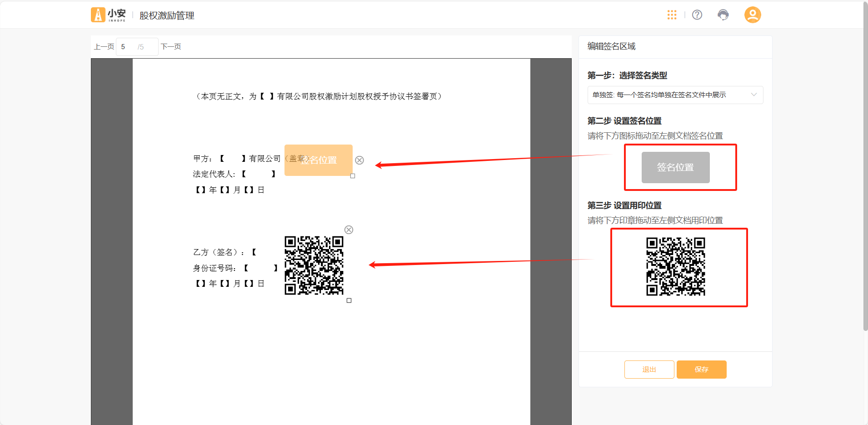Go to next page 下一页
The width and height of the screenshot is (868, 425).
(171, 47)
